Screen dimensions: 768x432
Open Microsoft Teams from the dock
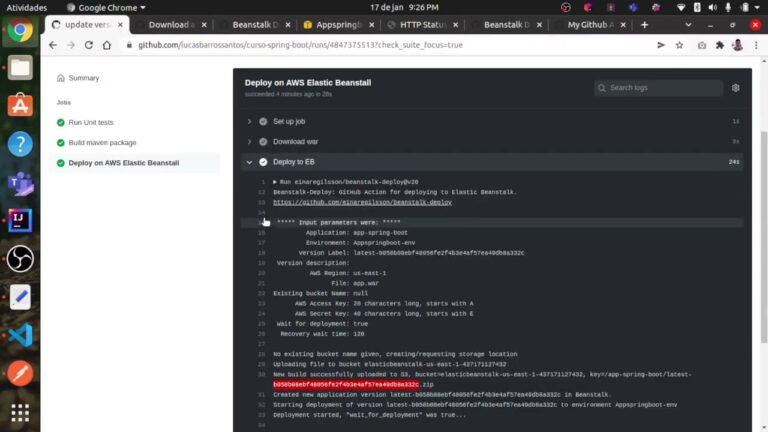(x=20, y=182)
